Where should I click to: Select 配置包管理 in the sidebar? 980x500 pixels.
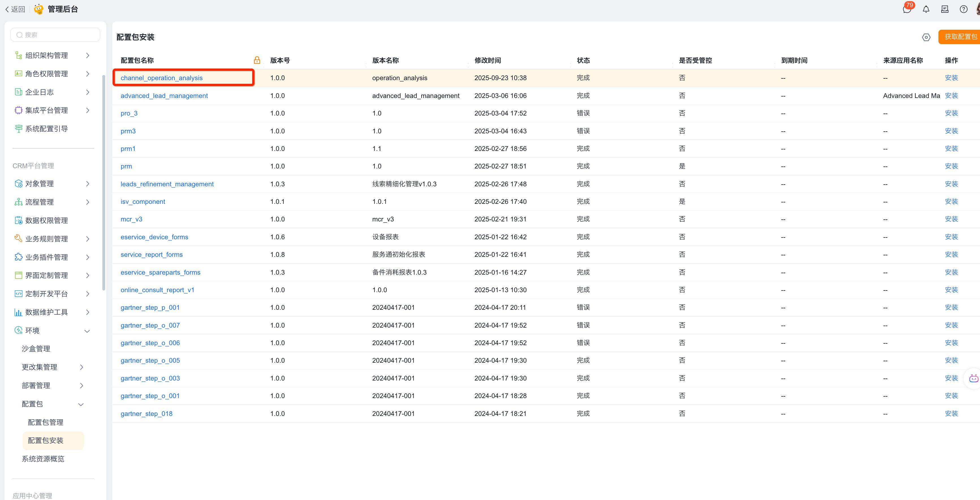click(x=46, y=422)
